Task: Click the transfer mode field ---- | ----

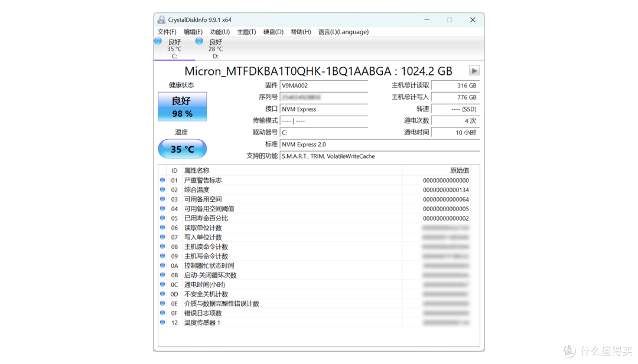Action: 324,121
